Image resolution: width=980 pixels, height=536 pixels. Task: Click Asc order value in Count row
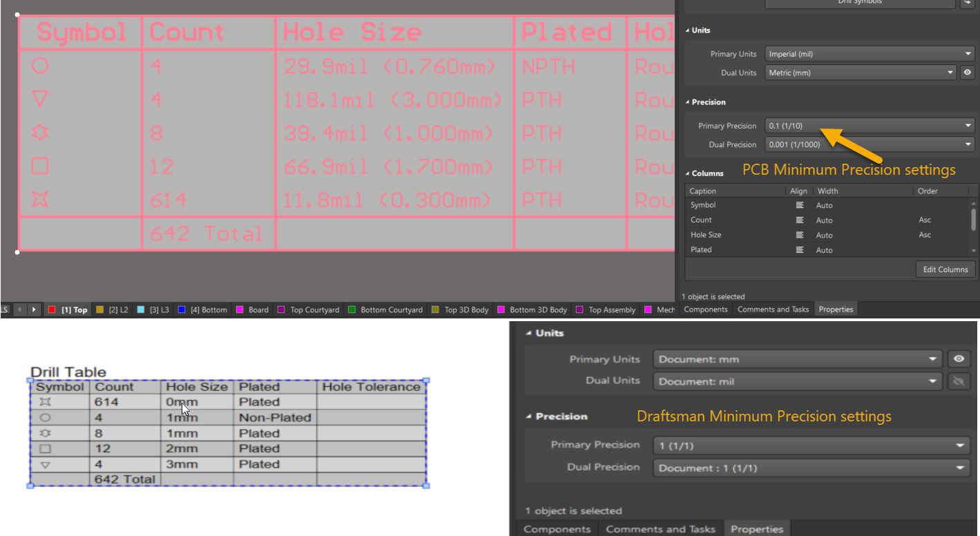click(x=925, y=220)
